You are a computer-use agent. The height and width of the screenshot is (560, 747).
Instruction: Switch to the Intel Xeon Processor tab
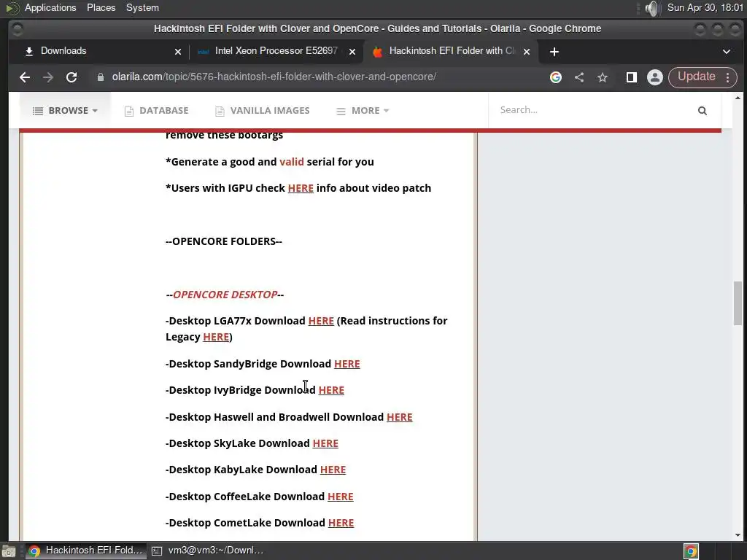pyautogui.click(x=276, y=51)
